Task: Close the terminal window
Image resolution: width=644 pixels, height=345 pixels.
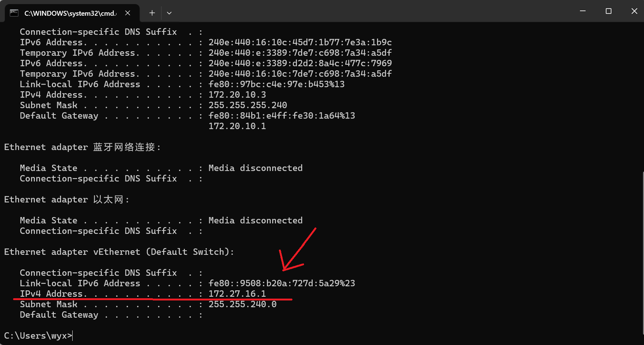Action: click(634, 11)
